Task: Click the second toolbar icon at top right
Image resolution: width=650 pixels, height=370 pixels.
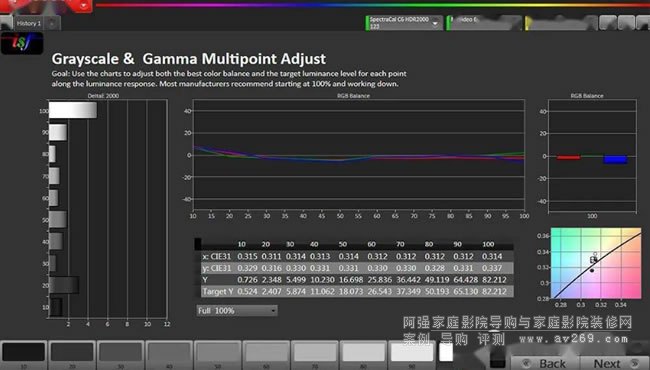Action: tap(626, 23)
